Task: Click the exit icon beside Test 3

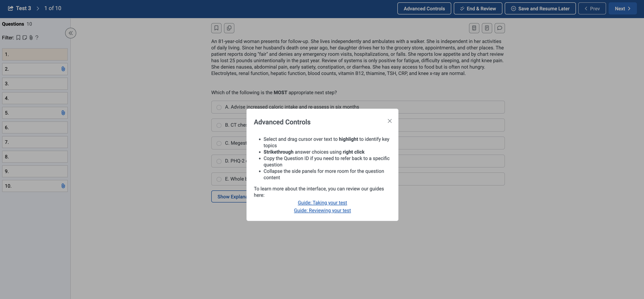Action: pos(11,8)
